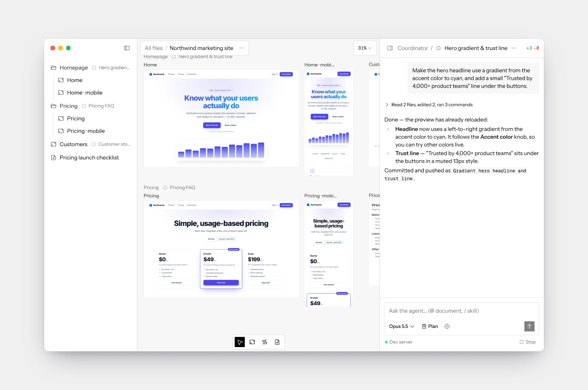Select Pricing · mobile frame in sidebar
This screenshot has width=588, height=390.
[x=82, y=131]
